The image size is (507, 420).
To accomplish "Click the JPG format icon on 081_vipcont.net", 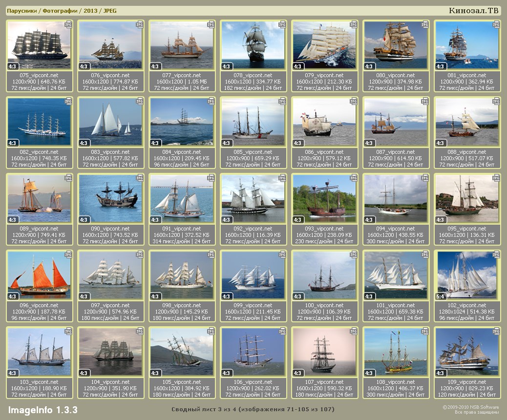I will point(496,24).
